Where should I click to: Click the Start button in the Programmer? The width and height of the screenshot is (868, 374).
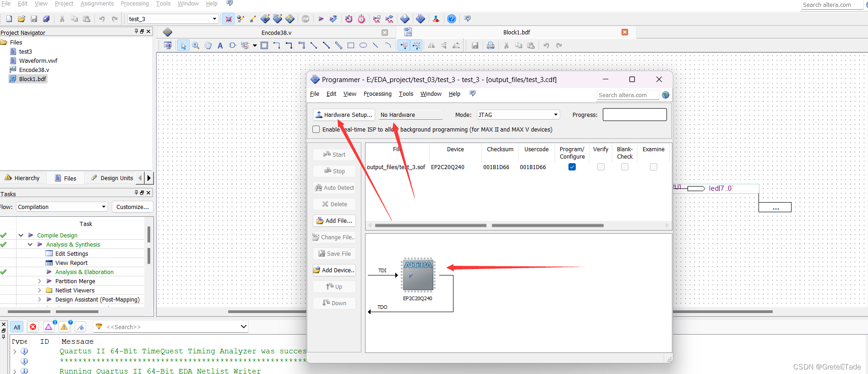334,154
